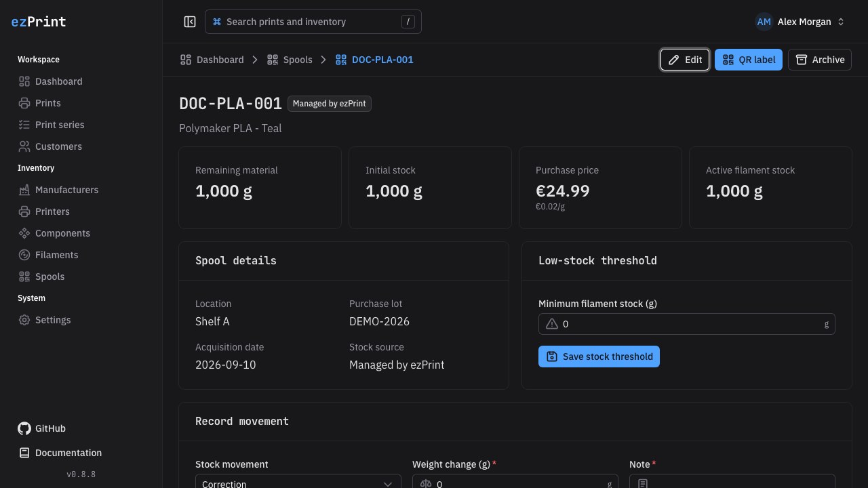Focus the Search prints and inventory field
The height and width of the screenshot is (488, 868).
(x=313, y=22)
